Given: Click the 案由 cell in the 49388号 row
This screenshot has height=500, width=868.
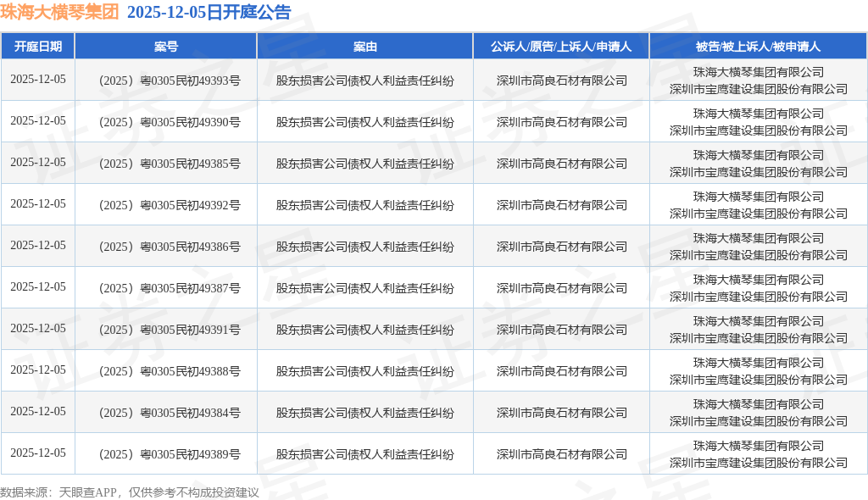Looking at the screenshot, I should coord(364,371).
